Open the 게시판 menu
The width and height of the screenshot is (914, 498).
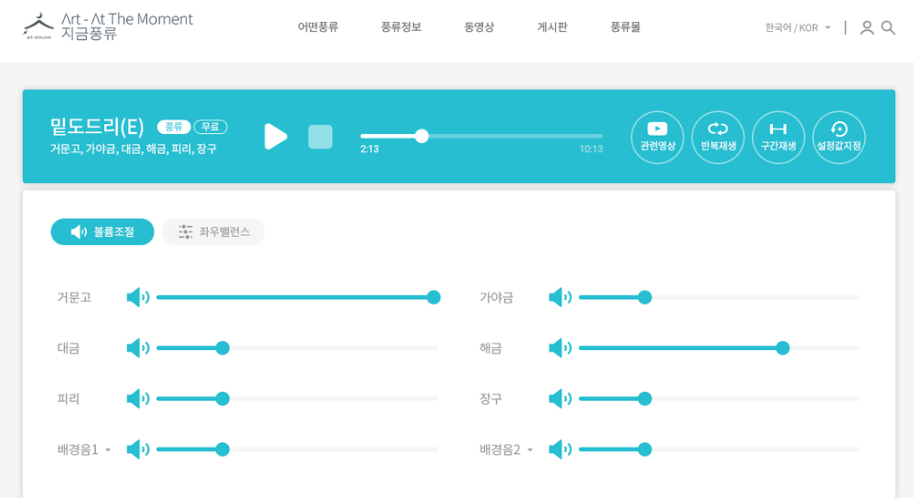(552, 27)
